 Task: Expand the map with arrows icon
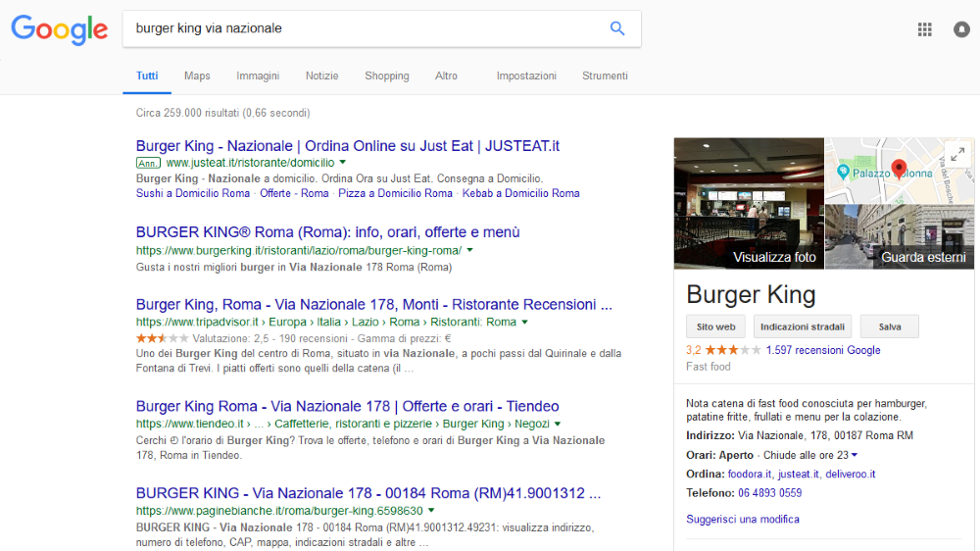pos(957,154)
